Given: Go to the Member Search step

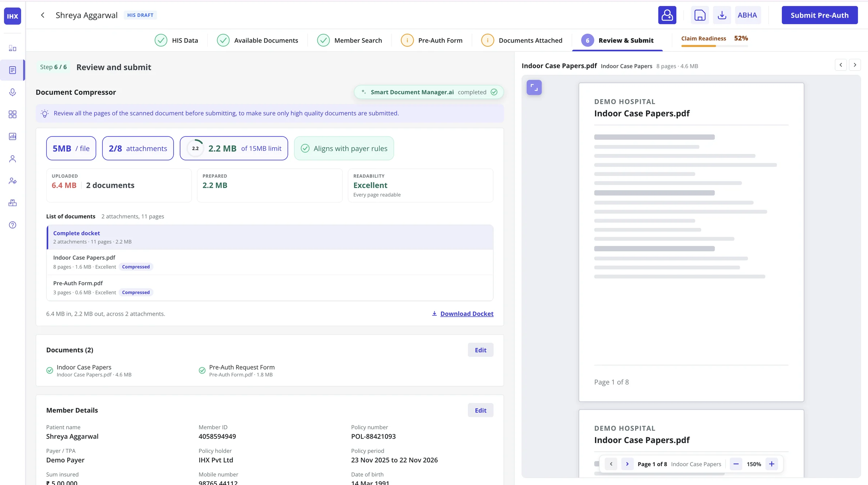Looking at the screenshot, I should [x=349, y=40].
